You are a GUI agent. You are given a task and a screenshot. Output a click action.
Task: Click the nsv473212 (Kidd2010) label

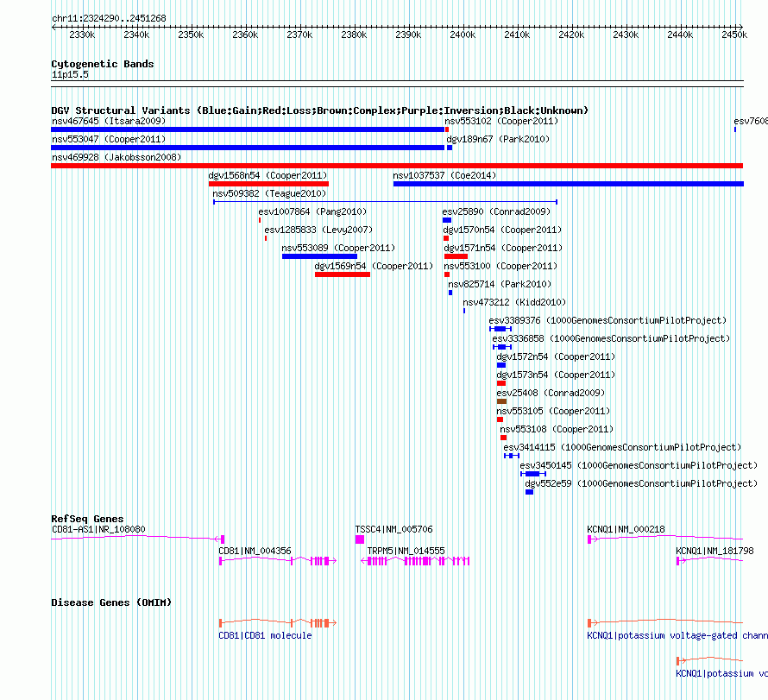[514, 302]
